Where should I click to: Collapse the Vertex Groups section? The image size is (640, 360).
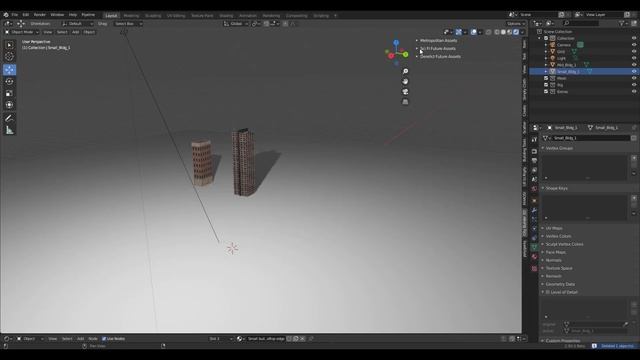coord(559,148)
